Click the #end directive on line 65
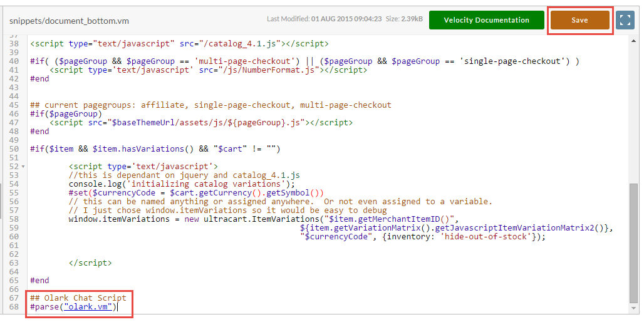This screenshot has height=322, width=644. pos(39,281)
